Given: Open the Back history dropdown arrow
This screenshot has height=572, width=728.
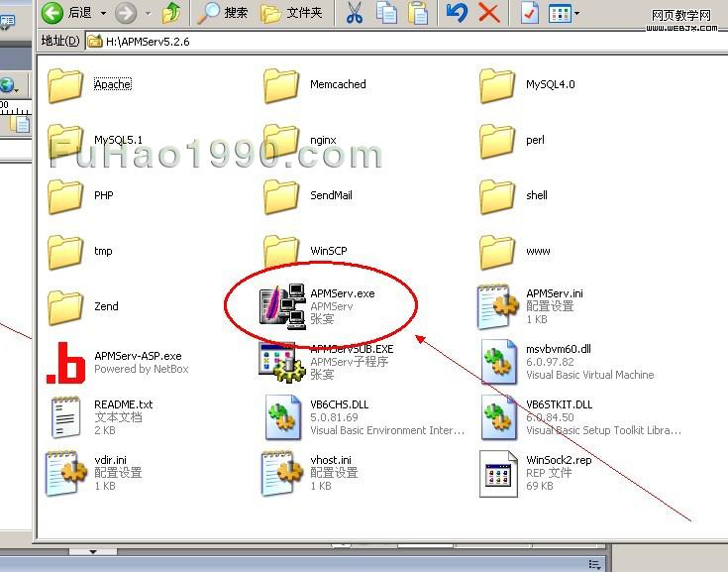Looking at the screenshot, I should (103, 13).
